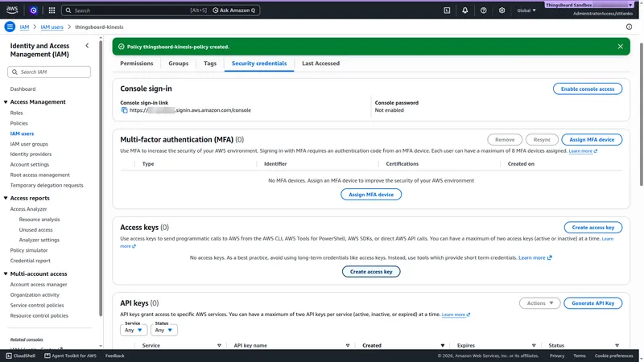Focus the Search IAM field
The width and height of the screenshot is (644, 362).
[x=49, y=72]
